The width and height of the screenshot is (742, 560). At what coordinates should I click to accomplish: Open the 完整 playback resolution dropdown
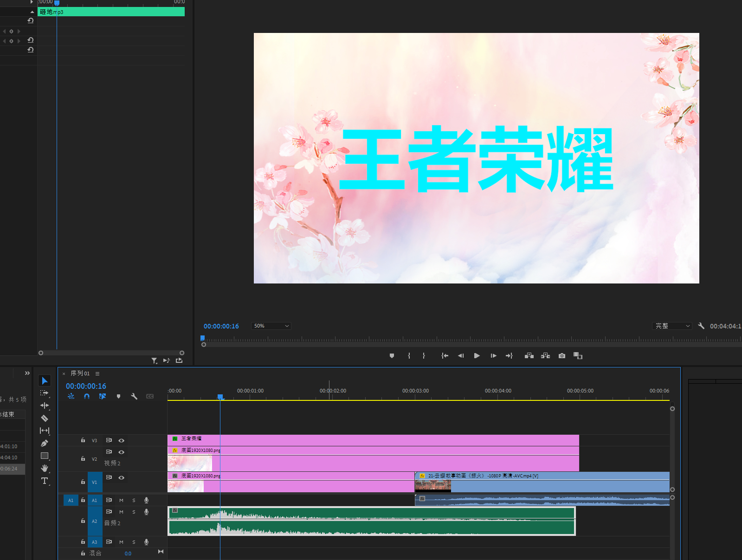pyautogui.click(x=672, y=326)
